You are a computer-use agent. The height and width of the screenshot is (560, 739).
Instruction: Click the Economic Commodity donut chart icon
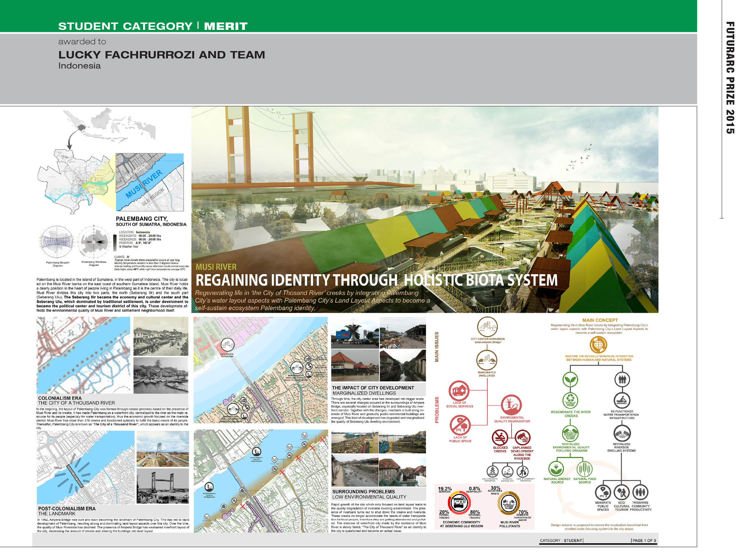[459, 503]
